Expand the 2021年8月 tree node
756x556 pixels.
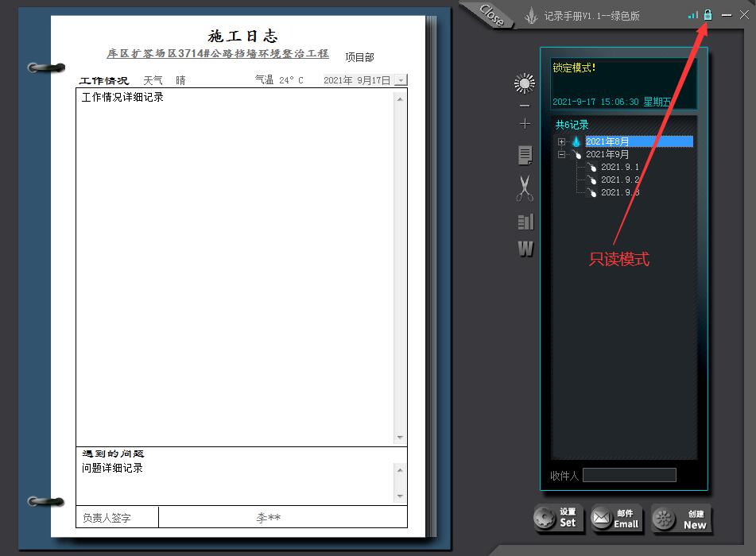[561, 141]
